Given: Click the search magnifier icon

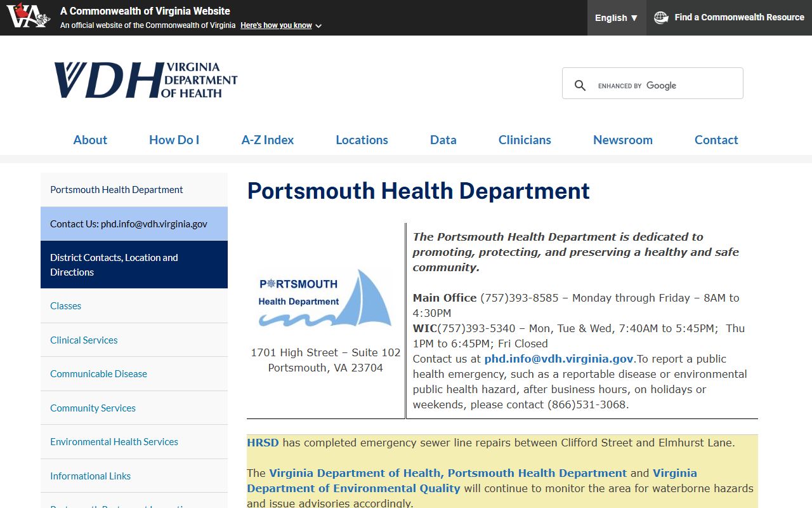Looking at the screenshot, I should coord(580,85).
